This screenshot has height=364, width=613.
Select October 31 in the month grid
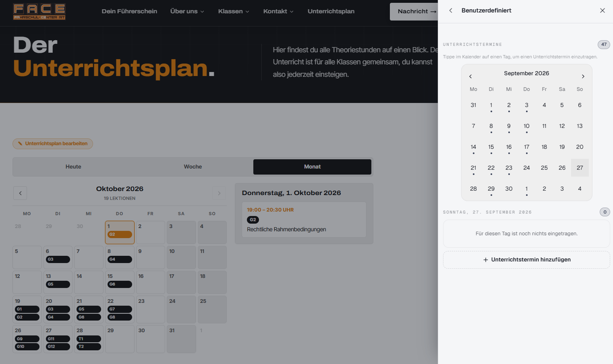click(181, 339)
